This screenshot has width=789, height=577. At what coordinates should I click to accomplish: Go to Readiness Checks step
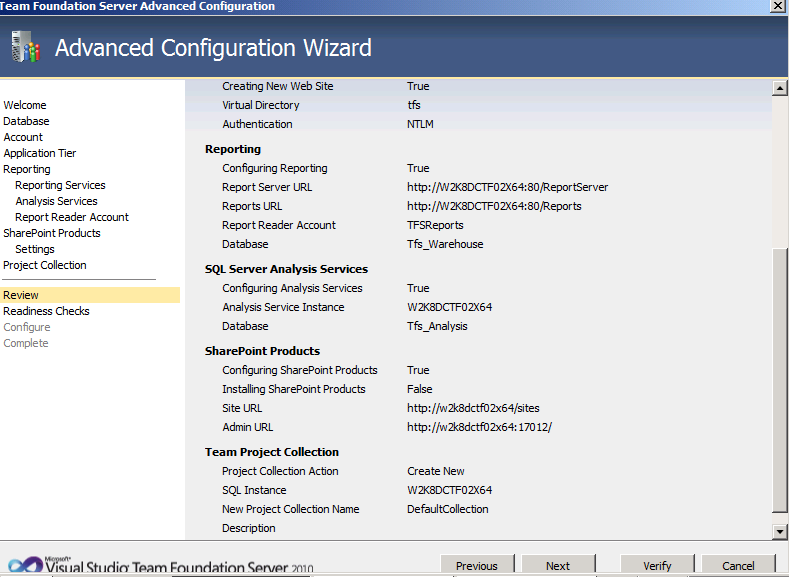(46, 311)
